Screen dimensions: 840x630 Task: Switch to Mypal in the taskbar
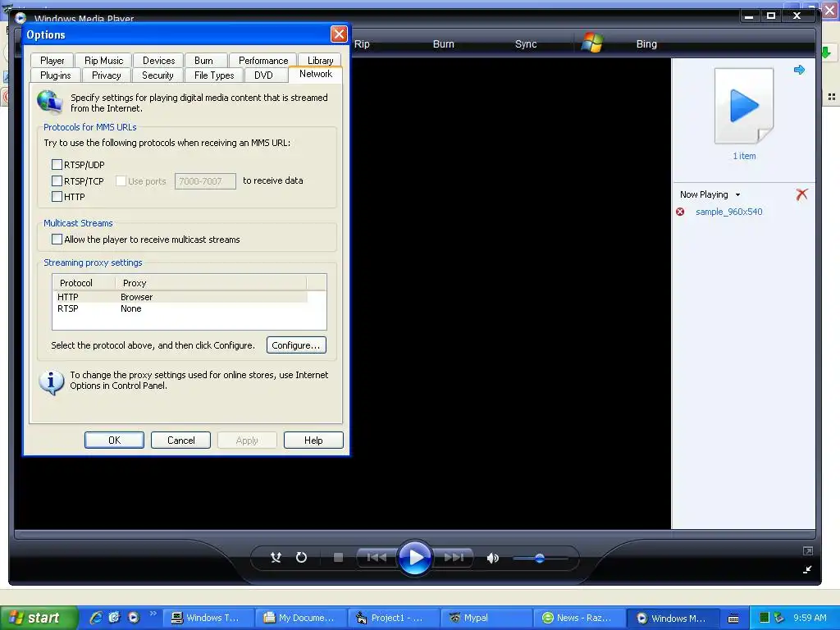point(486,618)
